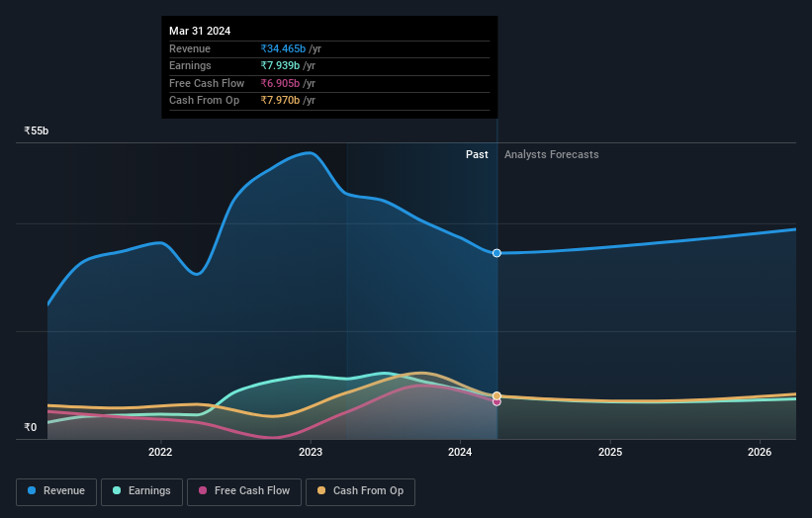The height and width of the screenshot is (518, 812).
Task: Click the 2022 x-axis label
Action: point(160,452)
